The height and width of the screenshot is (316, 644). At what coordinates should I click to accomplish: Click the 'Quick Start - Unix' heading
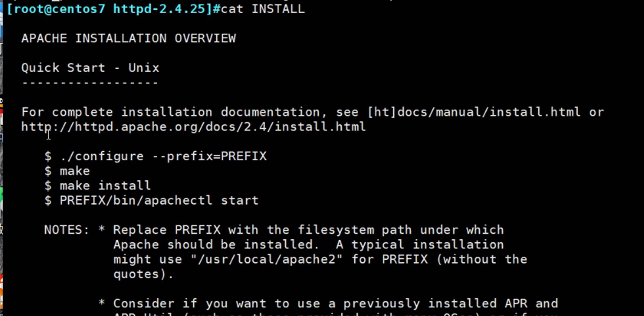tap(90, 68)
